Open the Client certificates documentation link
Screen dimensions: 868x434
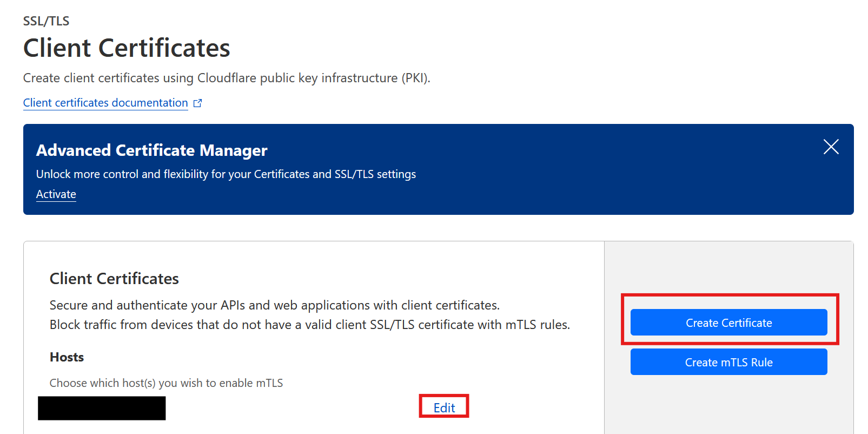(x=105, y=103)
